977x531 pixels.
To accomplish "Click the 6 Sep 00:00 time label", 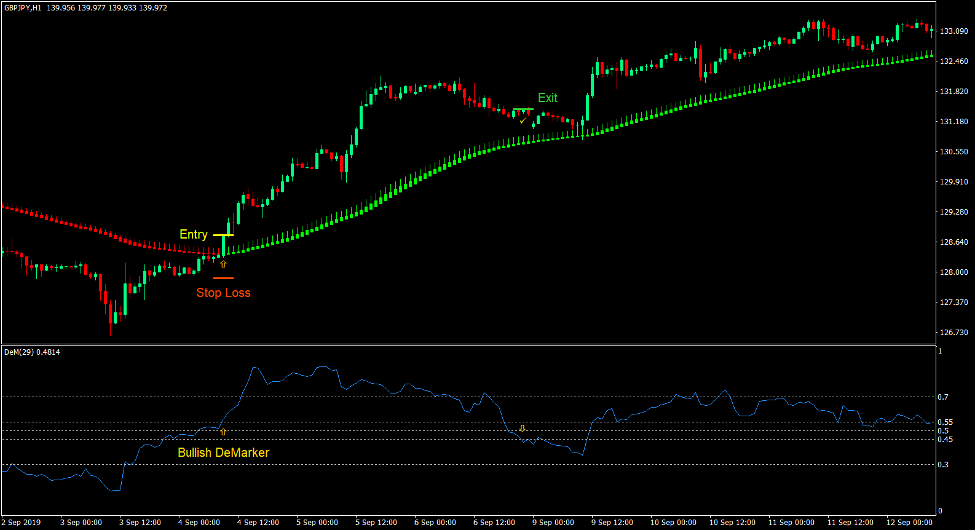I will pyautogui.click(x=436, y=522).
